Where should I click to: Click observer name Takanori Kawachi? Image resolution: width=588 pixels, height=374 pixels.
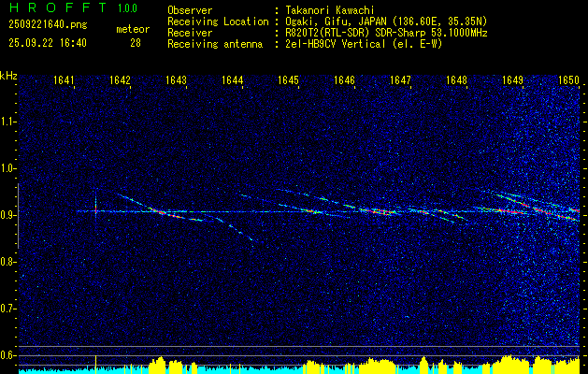[330, 10]
